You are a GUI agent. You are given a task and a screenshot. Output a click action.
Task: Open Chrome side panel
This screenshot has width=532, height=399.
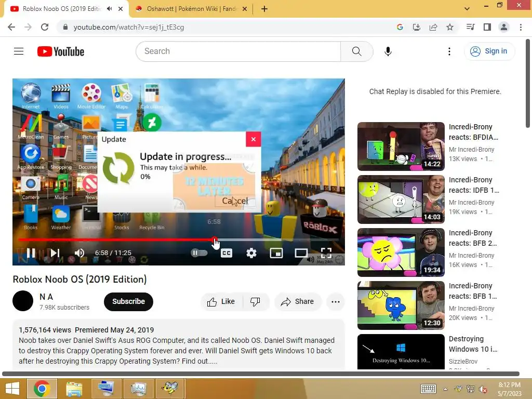tap(487, 27)
